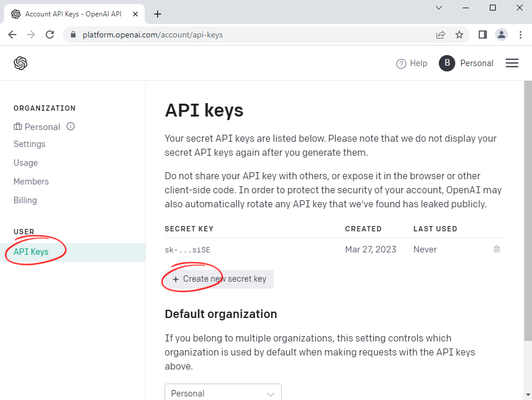The height and width of the screenshot is (400, 532).
Task: Open the Help menu
Action: tap(411, 63)
